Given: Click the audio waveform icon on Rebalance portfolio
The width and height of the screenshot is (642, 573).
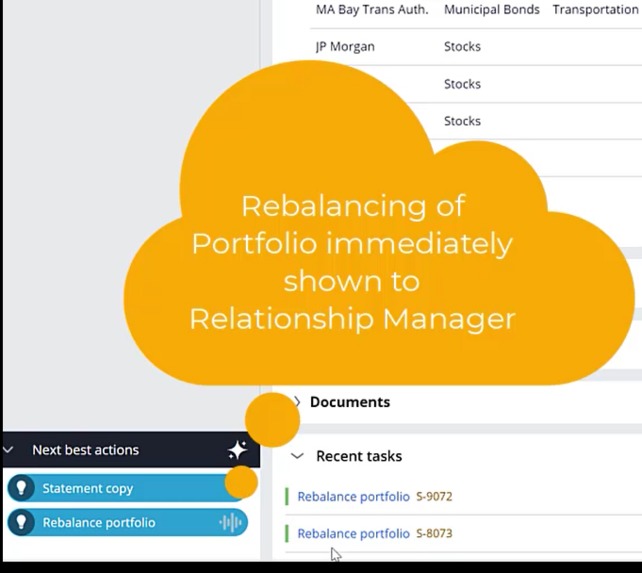Looking at the screenshot, I should [231, 523].
